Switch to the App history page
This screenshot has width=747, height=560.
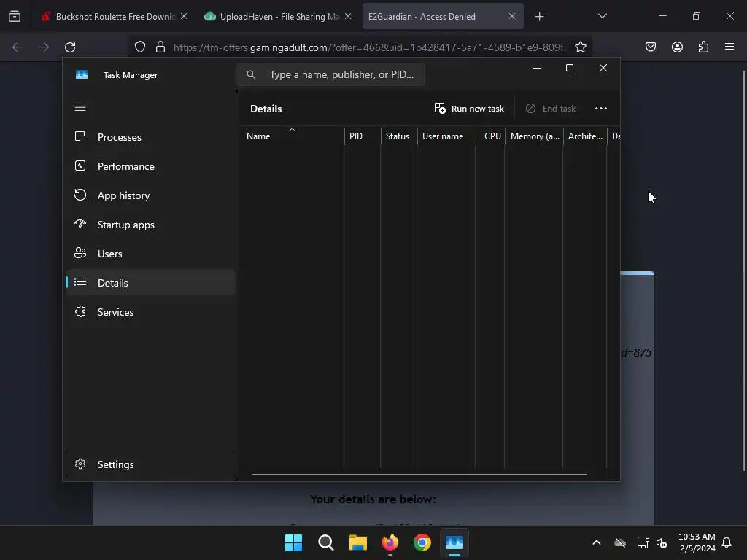(150, 195)
